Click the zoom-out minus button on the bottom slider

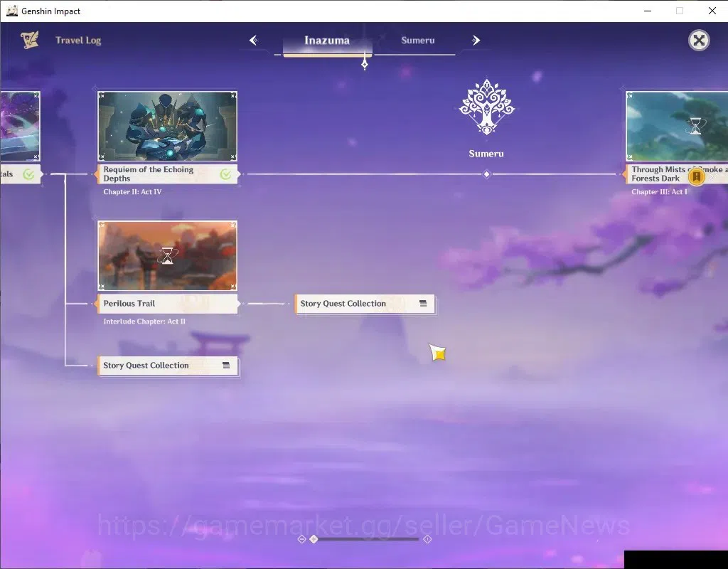tap(301, 539)
